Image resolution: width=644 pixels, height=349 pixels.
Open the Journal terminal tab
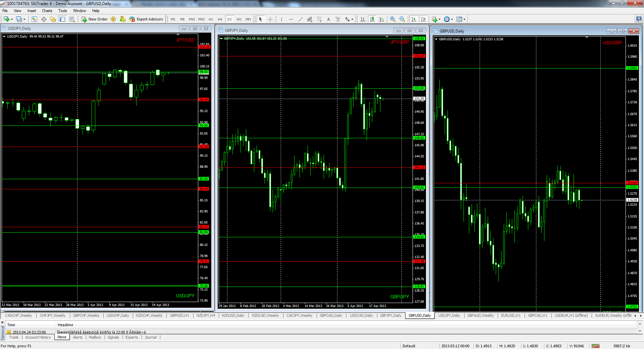click(x=151, y=337)
